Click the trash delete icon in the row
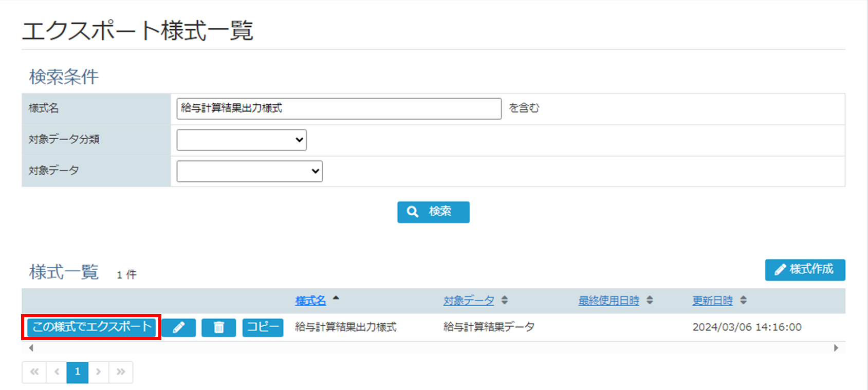This screenshot has height=390, width=868. point(218,327)
